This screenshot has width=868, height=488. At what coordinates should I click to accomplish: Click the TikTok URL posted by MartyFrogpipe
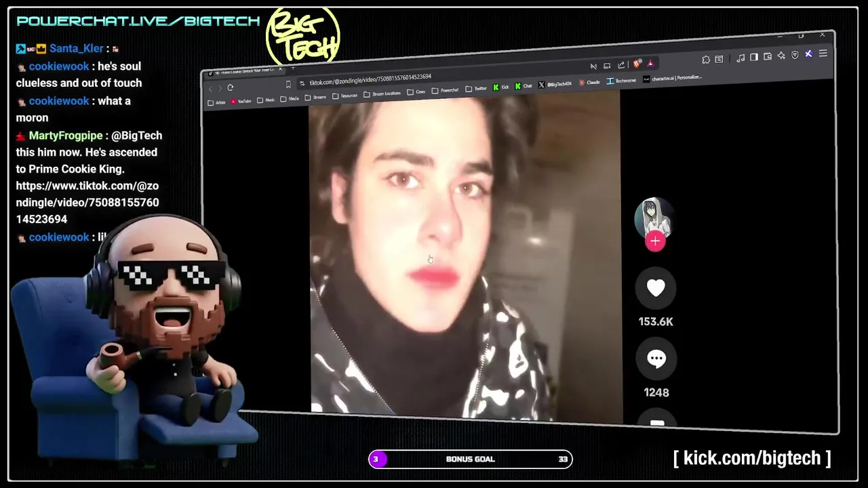[87, 203]
